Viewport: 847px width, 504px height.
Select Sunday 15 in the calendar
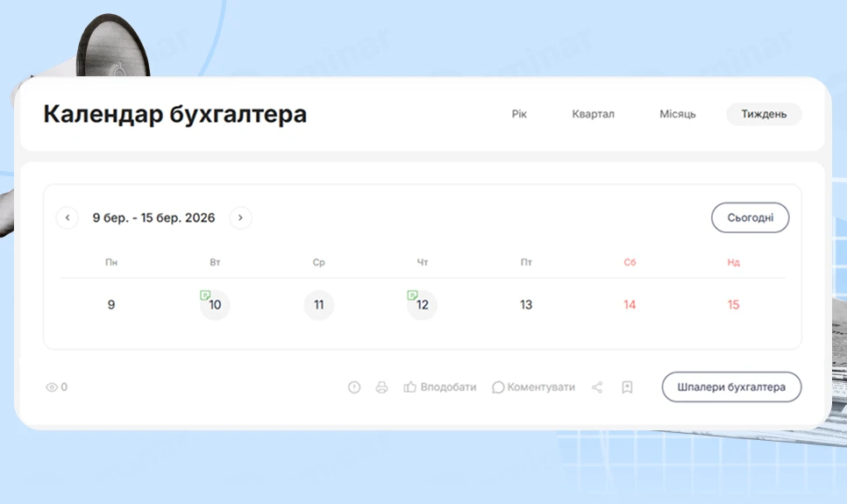click(734, 305)
